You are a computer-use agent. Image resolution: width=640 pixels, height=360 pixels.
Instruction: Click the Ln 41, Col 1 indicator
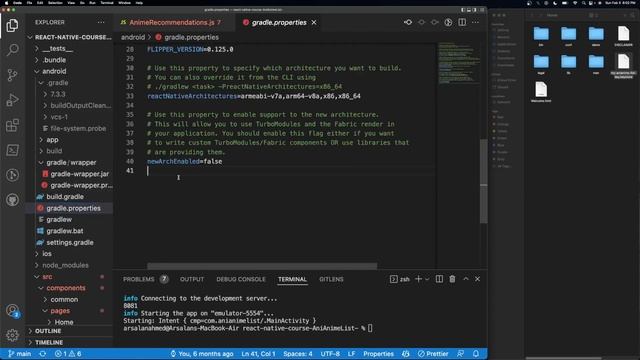point(258,354)
